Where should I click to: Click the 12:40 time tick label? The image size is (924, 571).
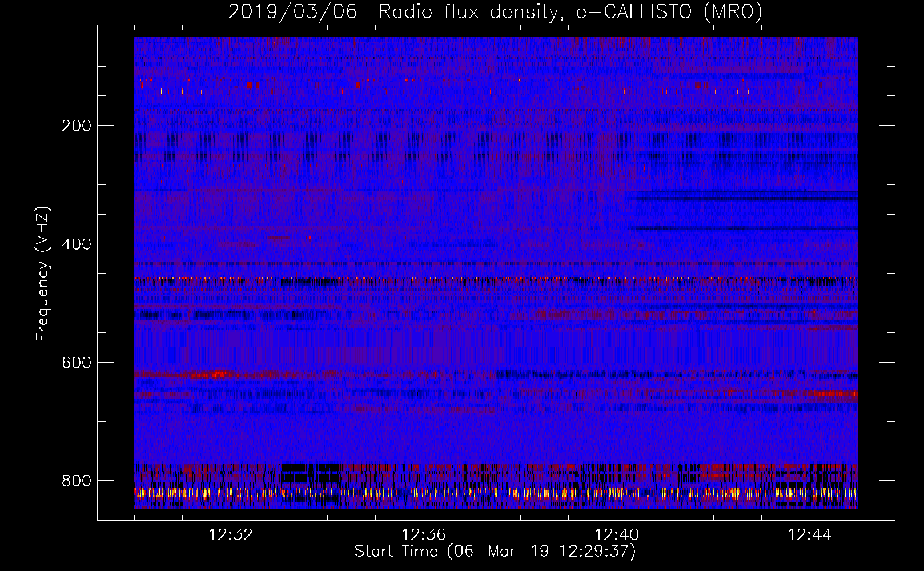pyautogui.click(x=617, y=535)
